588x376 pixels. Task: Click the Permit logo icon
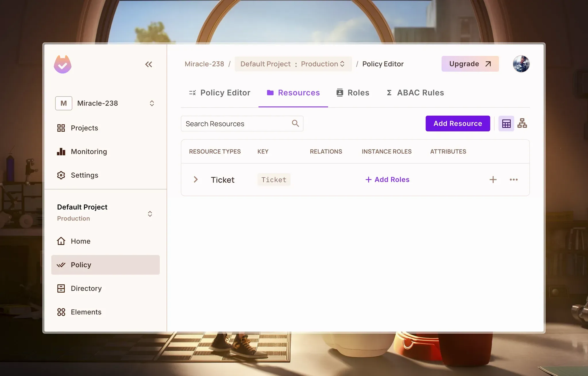(x=63, y=64)
